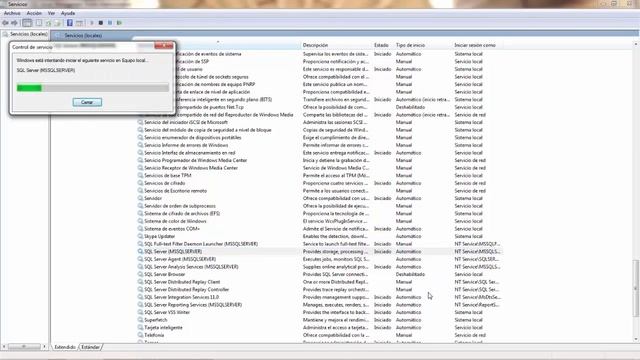Open the Acción menu

point(34,13)
